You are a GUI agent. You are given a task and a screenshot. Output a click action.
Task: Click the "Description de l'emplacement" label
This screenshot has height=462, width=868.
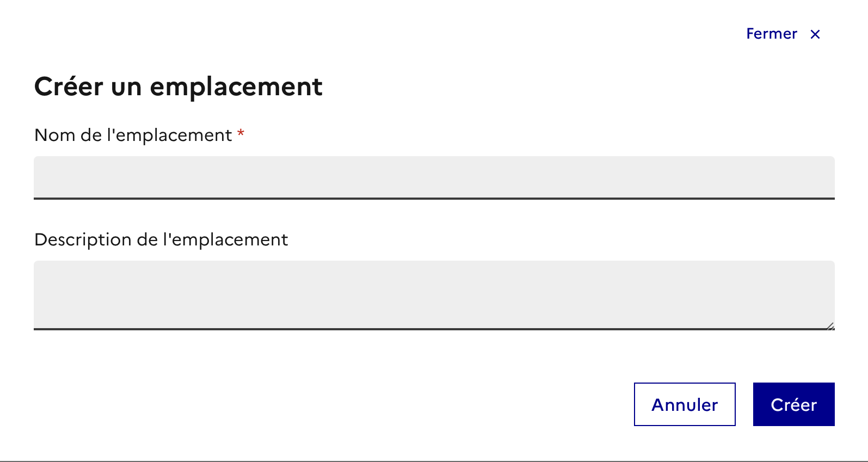(161, 239)
